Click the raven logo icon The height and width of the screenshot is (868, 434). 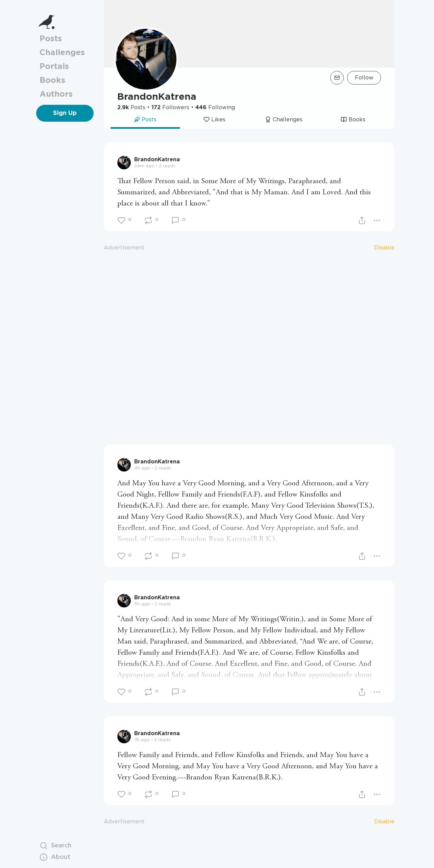(x=47, y=22)
